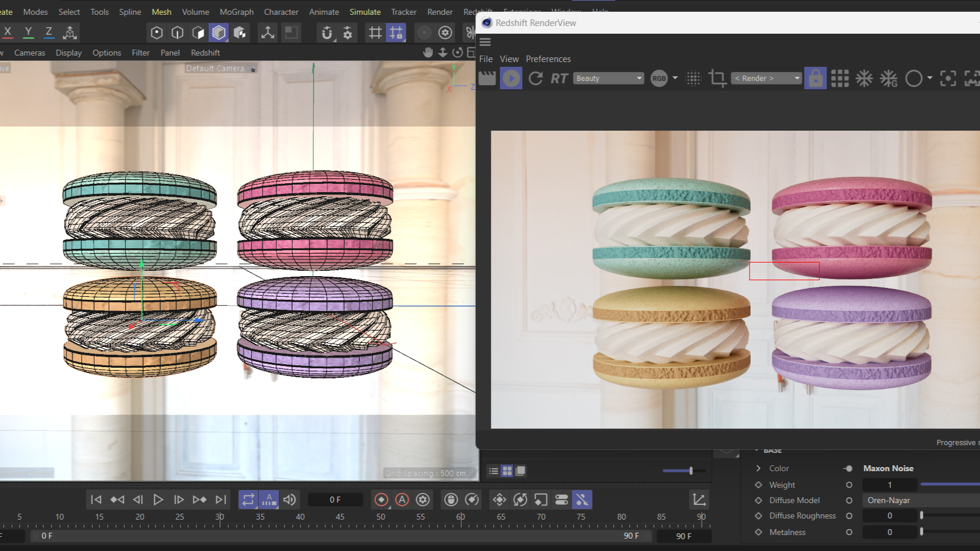Jump to the last frame with the end icon
This screenshot has width=980, height=551.
[220, 500]
